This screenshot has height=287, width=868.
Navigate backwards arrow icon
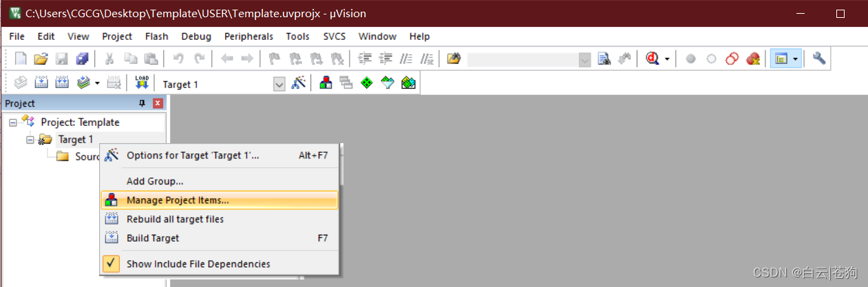tap(226, 59)
